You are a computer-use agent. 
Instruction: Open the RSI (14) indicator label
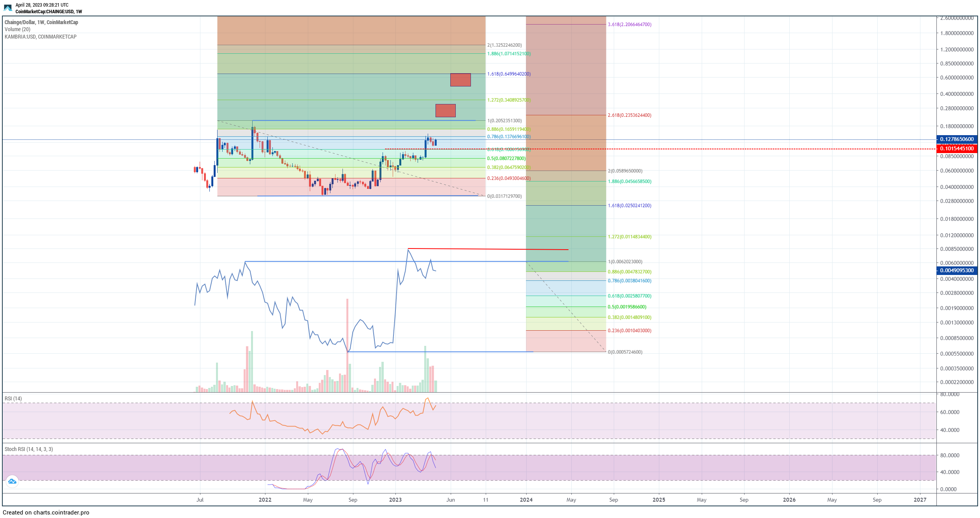point(13,398)
